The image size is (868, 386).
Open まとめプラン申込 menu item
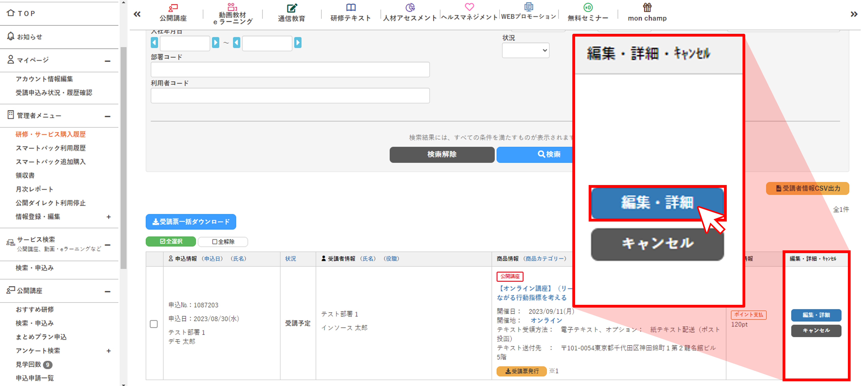click(x=41, y=337)
